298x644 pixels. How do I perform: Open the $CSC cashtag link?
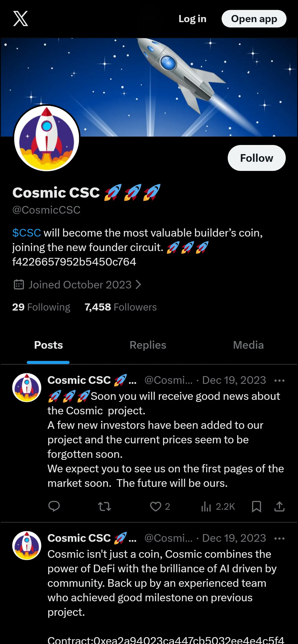click(26, 233)
